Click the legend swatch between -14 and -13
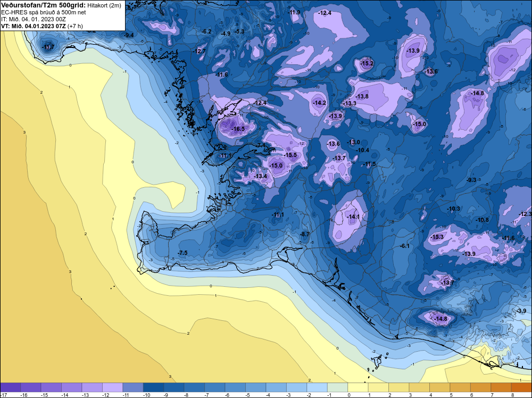This screenshot has height=398, width=532. click(72, 387)
